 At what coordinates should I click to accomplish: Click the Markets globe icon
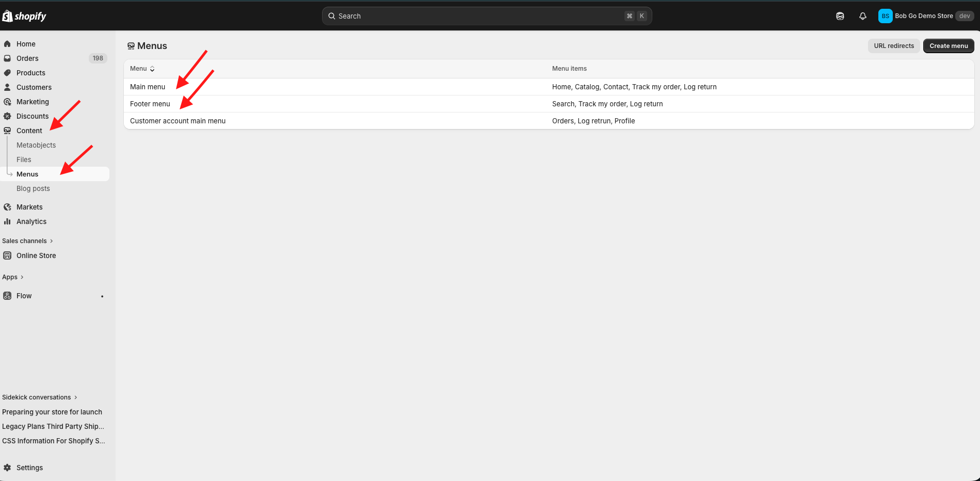[7, 207]
